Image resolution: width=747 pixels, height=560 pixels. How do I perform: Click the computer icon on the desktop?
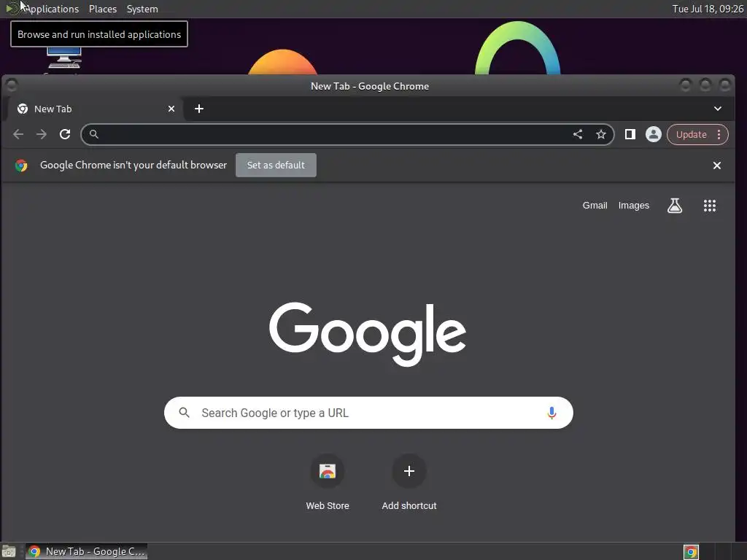[x=64, y=58]
